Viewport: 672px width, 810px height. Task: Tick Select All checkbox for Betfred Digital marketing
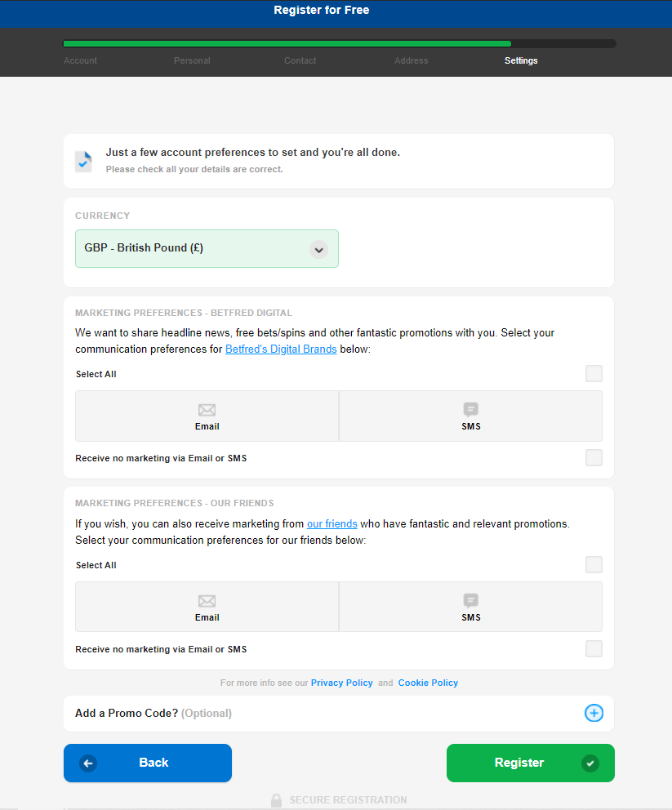(594, 374)
